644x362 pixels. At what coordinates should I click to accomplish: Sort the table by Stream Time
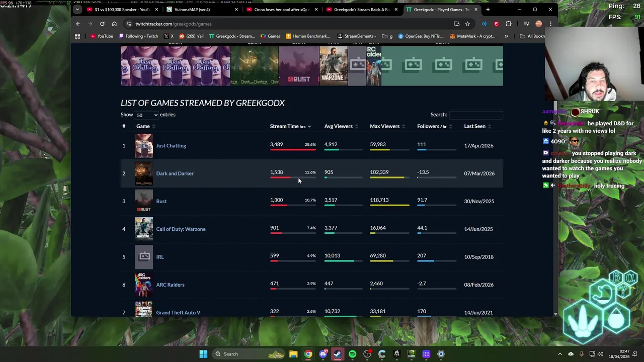[290, 126]
